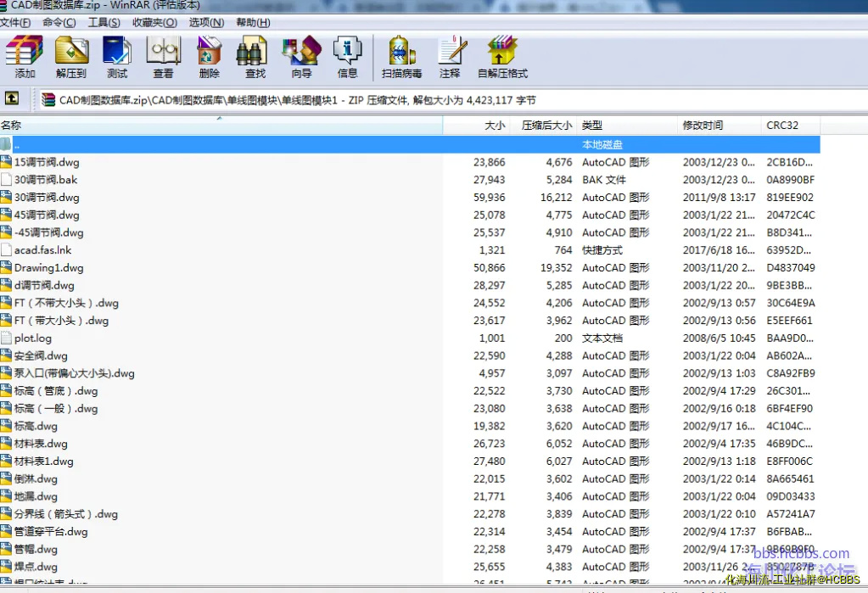Image resolution: width=868 pixels, height=593 pixels.
Task: Select the 焊点.dwg file icon
Action: point(6,567)
